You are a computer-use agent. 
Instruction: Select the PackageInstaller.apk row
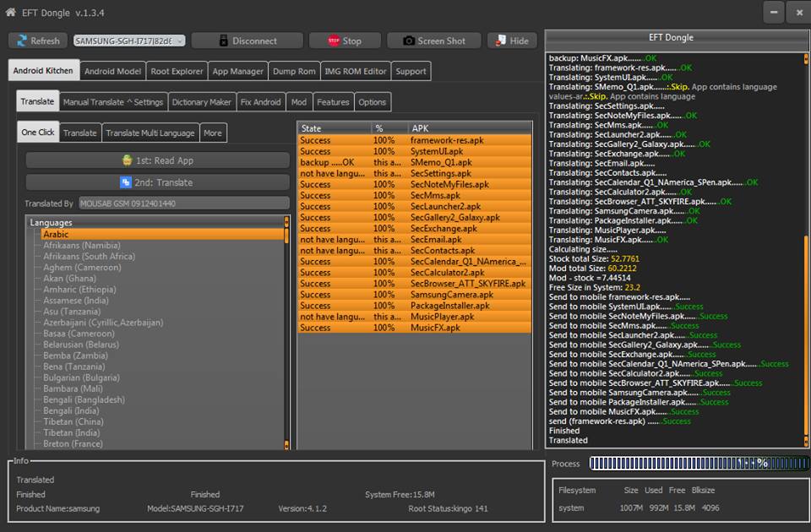[415, 306]
